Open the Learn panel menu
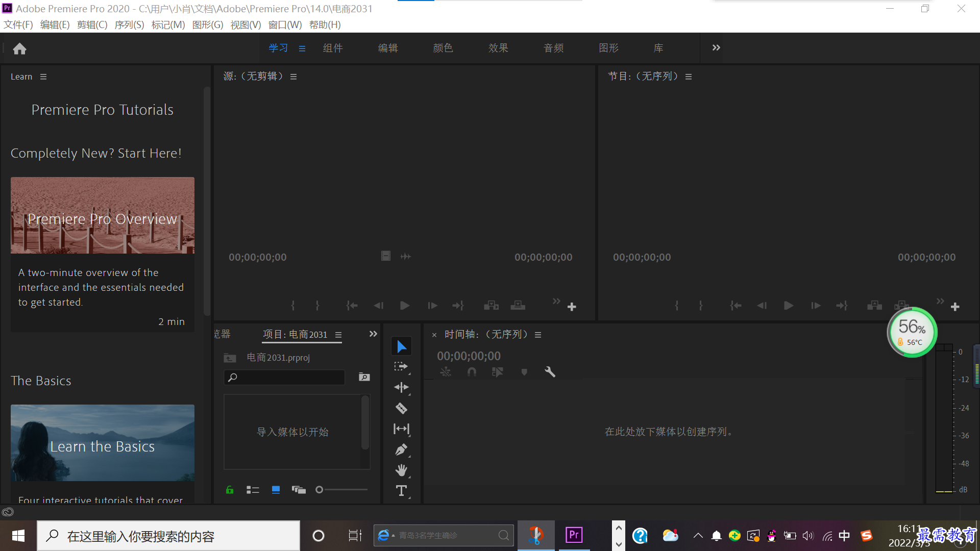 [x=43, y=77]
